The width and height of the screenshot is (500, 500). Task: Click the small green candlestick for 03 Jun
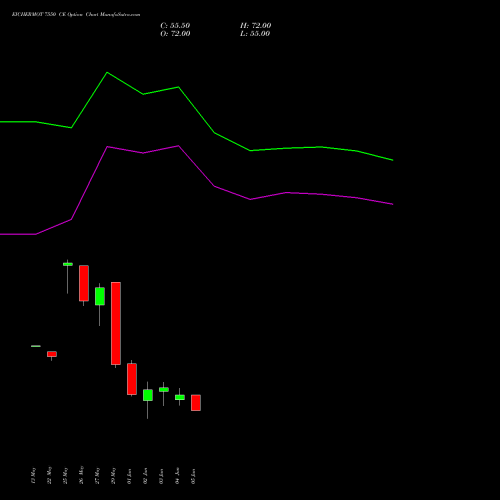coord(164,389)
